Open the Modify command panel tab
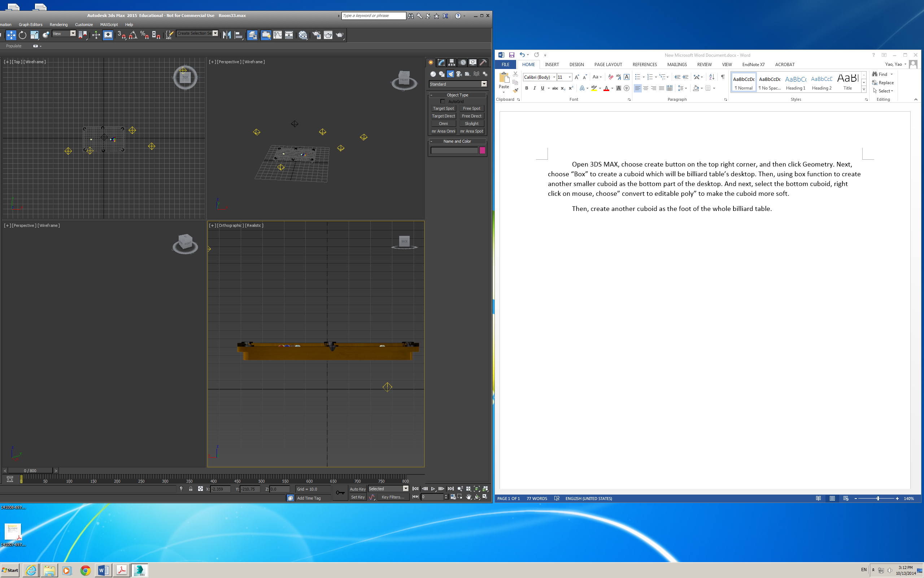The image size is (924, 578). [441, 62]
